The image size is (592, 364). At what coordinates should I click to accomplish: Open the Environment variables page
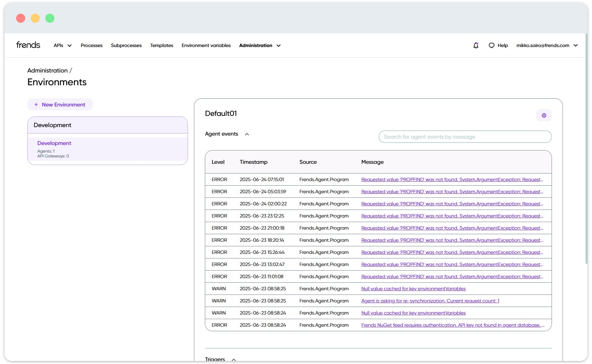pos(206,45)
